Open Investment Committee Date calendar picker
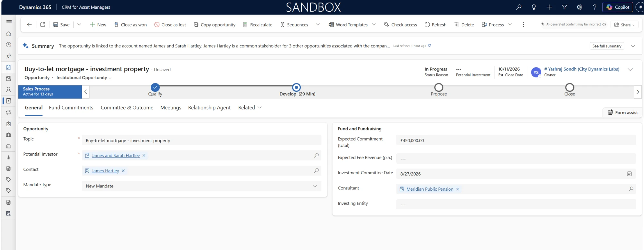 [x=629, y=174]
